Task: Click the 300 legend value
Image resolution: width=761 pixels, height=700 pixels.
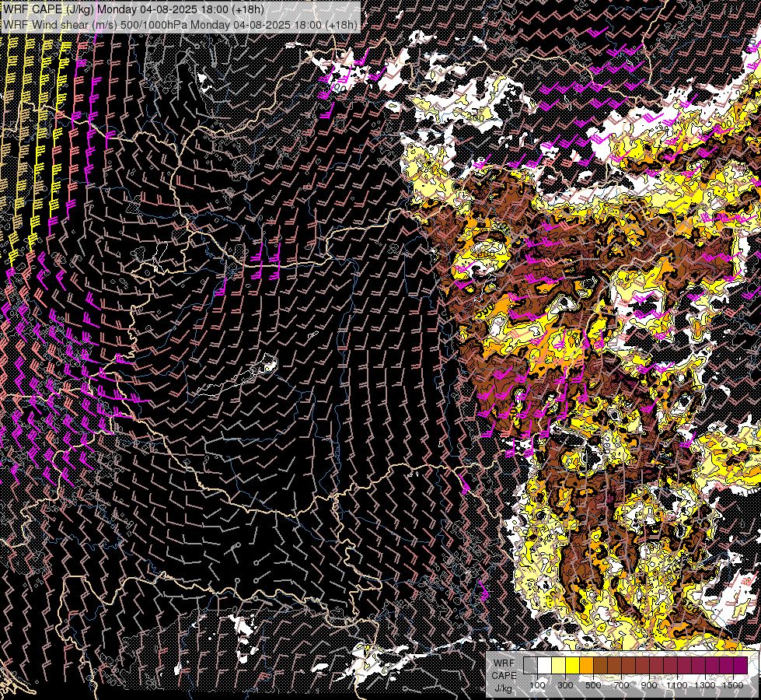Action: pos(565,685)
